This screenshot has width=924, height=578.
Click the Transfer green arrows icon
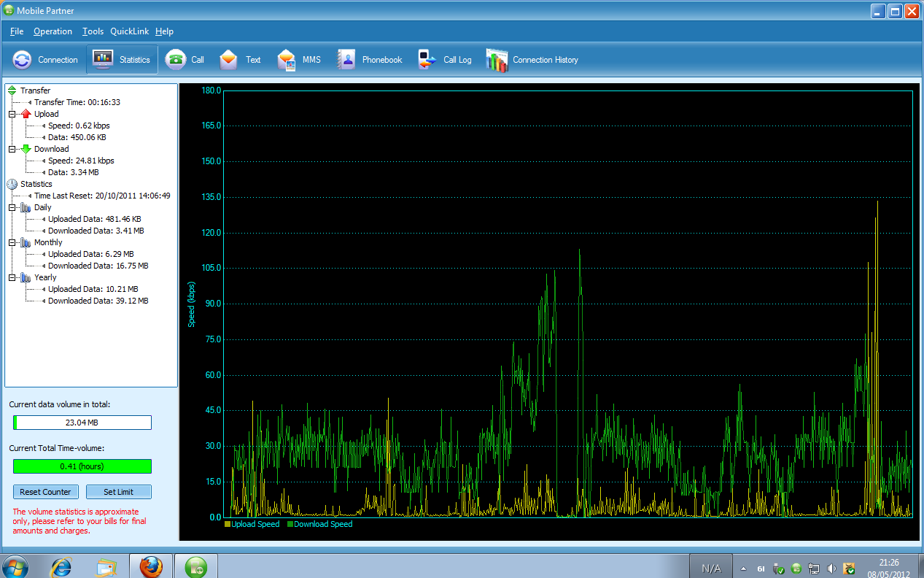[12, 90]
